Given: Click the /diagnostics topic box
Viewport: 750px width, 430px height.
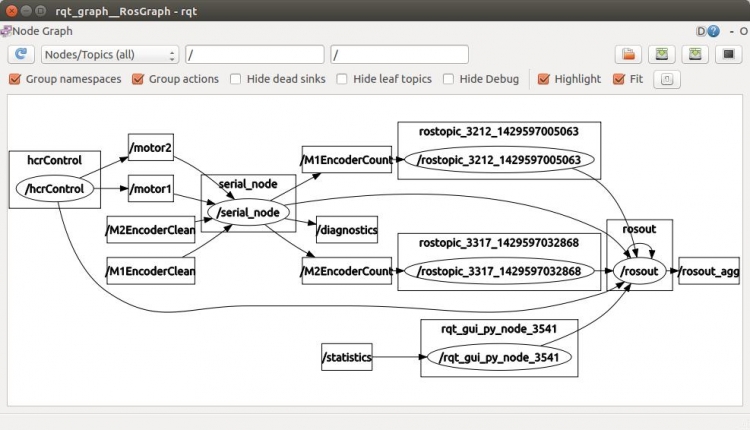Looking at the screenshot, I should pos(347,231).
